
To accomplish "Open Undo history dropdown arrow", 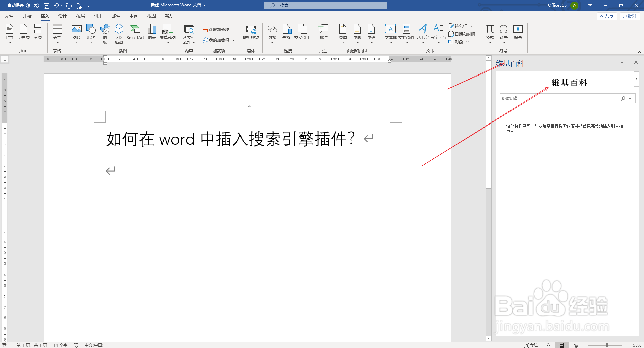I will [62, 5].
